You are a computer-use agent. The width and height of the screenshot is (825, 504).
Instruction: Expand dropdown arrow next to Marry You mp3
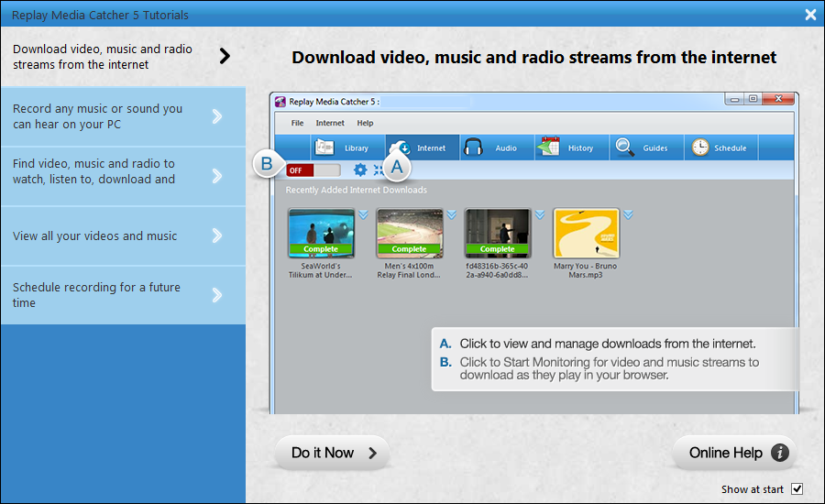pyautogui.click(x=628, y=214)
